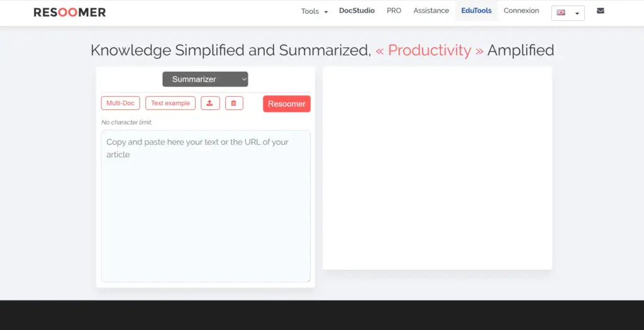Go to the PRO page
Screen dimensions: 644x330
pyautogui.click(x=394, y=11)
